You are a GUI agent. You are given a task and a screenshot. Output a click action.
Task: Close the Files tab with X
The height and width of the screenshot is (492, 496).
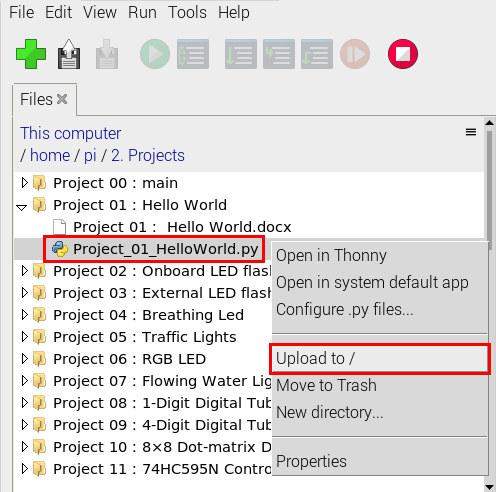pos(62,99)
